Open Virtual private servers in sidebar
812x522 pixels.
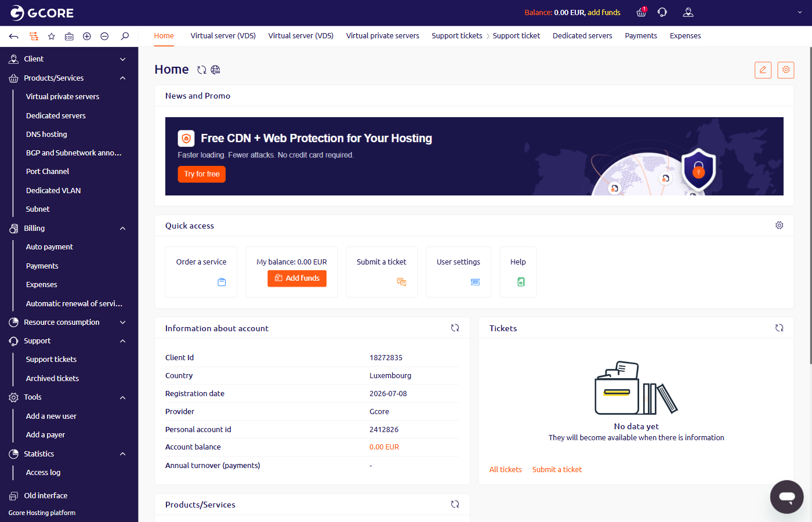point(63,97)
